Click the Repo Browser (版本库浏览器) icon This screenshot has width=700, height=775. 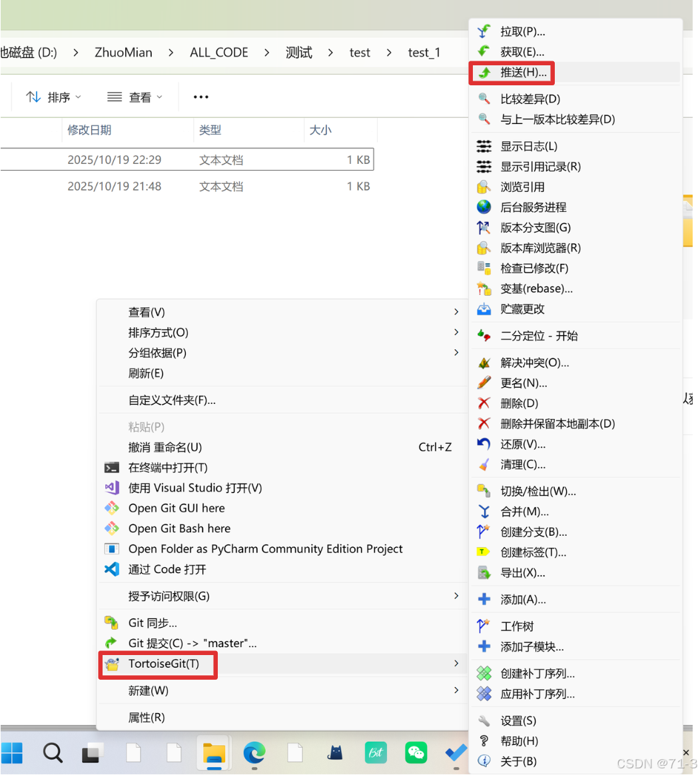point(484,248)
